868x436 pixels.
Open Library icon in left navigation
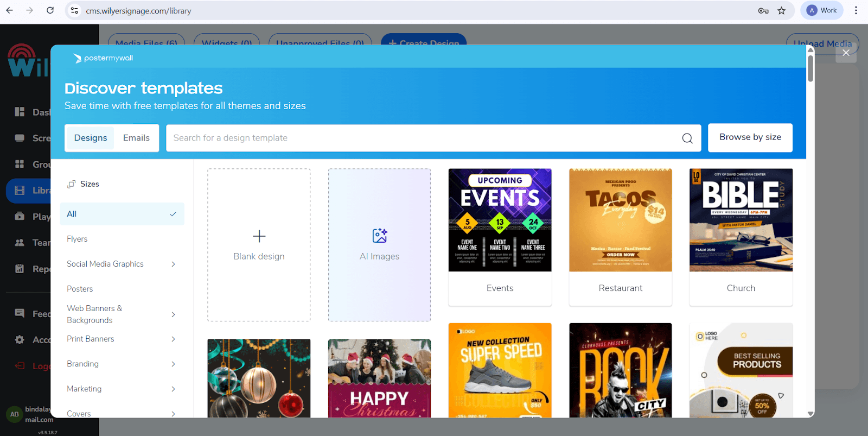pyautogui.click(x=20, y=190)
